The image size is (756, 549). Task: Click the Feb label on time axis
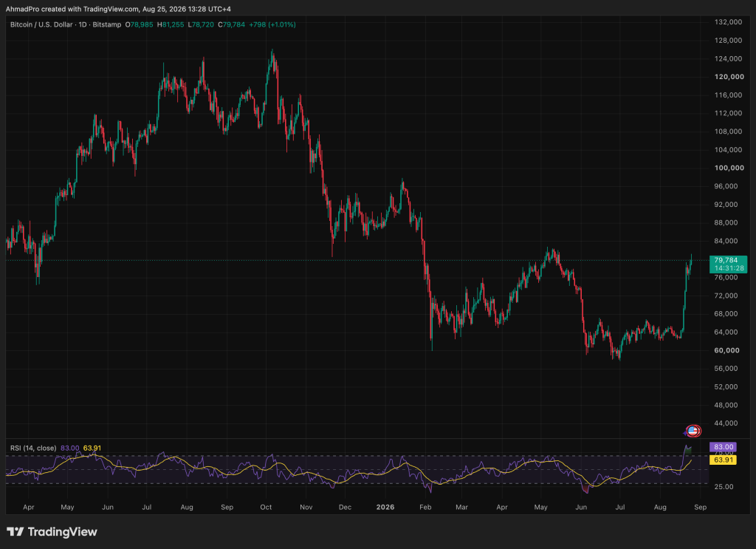click(x=425, y=507)
